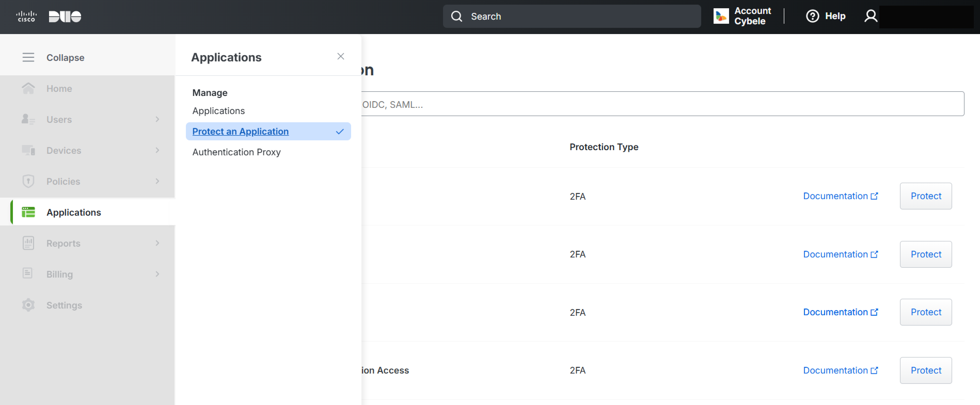Open Applications under Manage
The image size is (980, 405).
point(218,111)
